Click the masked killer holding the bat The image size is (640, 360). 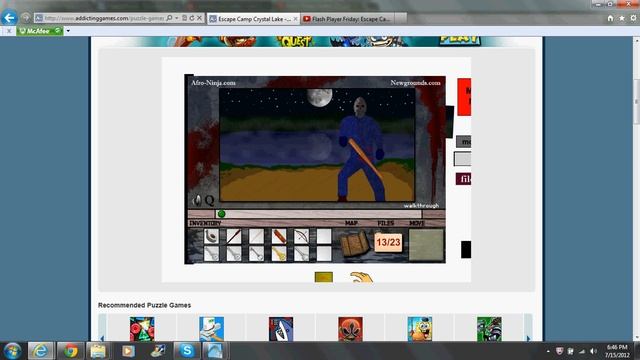click(360, 149)
